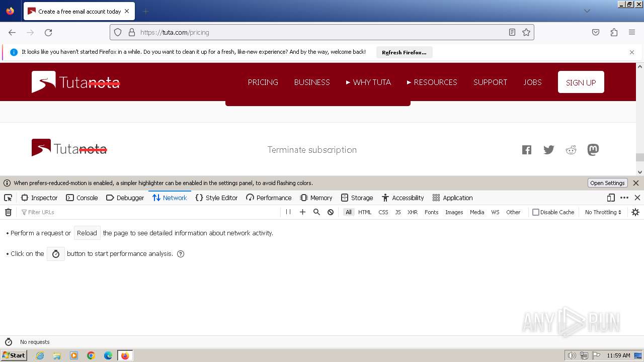Toggle reader view icon in address bar
The image size is (644, 362).
[512, 32]
